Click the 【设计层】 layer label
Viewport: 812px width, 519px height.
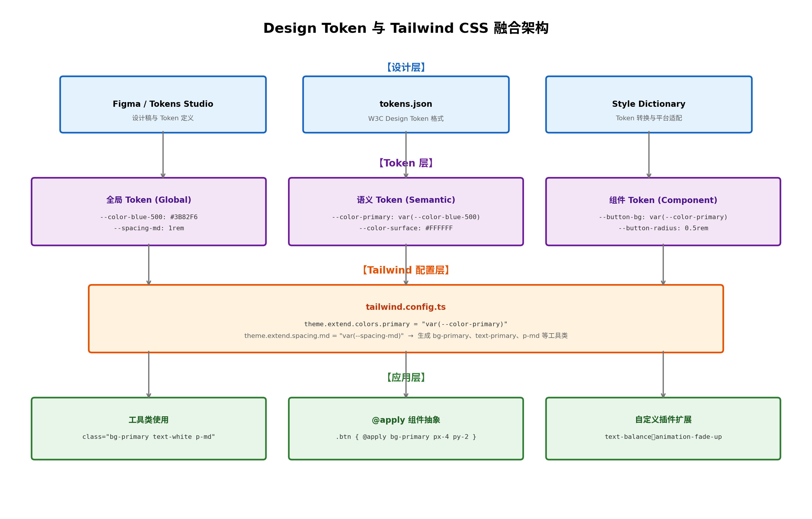[x=406, y=67]
